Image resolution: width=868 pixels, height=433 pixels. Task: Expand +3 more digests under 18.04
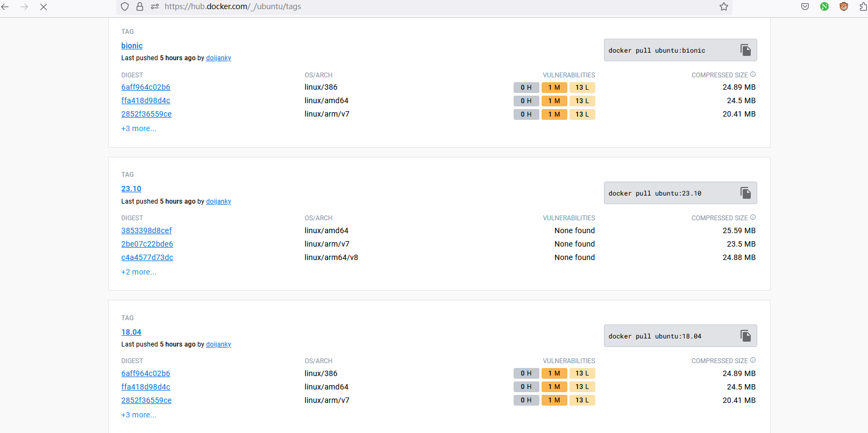pos(139,415)
